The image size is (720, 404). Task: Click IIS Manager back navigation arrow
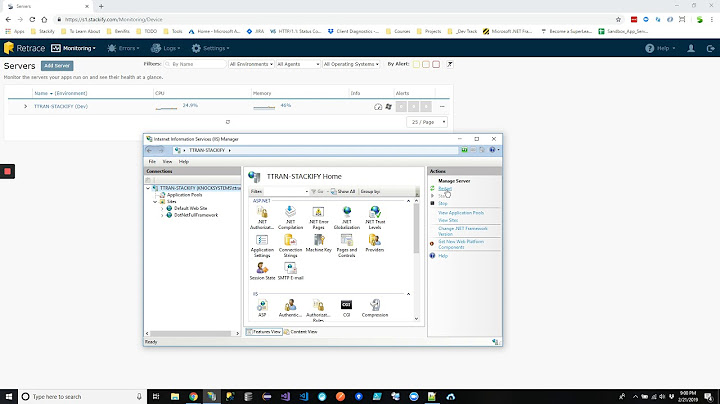pos(149,150)
